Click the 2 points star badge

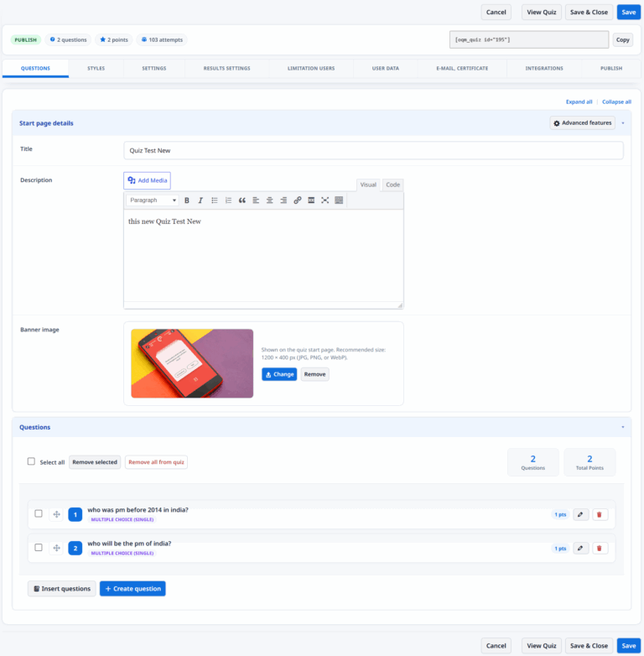[114, 39]
